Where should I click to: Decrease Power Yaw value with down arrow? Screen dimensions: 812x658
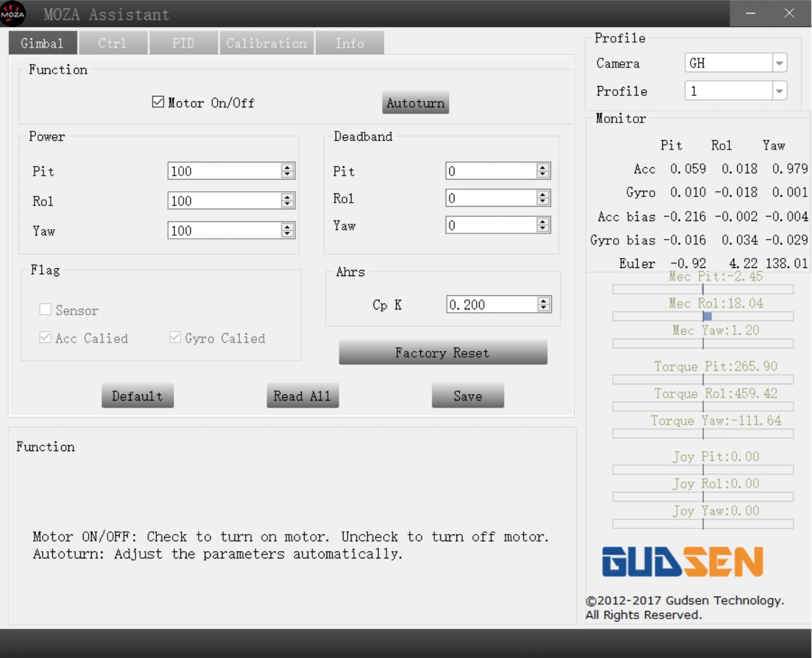coord(288,234)
